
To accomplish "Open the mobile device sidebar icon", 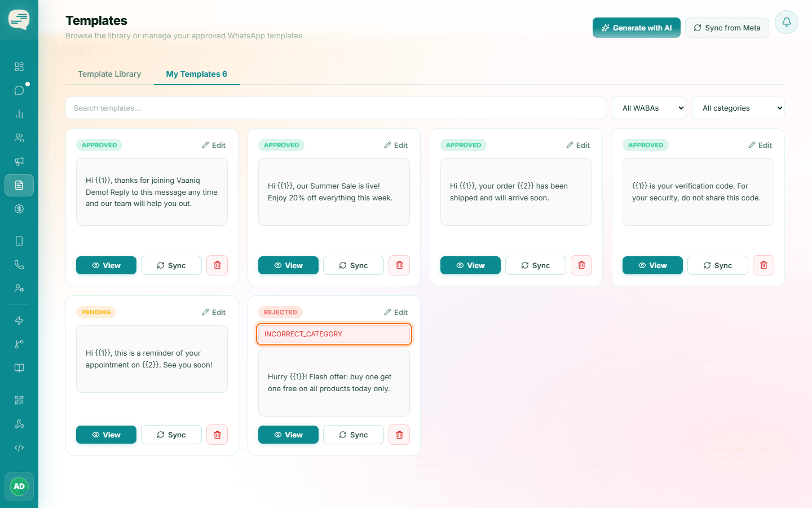I will (x=19, y=241).
